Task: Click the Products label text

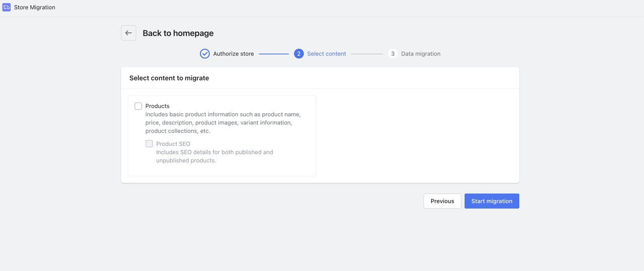Action: click(157, 106)
